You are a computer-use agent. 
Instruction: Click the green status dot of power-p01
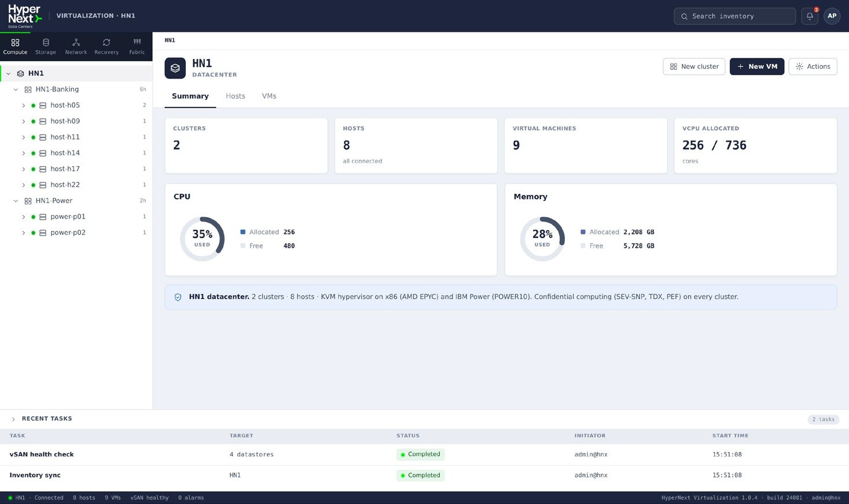point(34,217)
